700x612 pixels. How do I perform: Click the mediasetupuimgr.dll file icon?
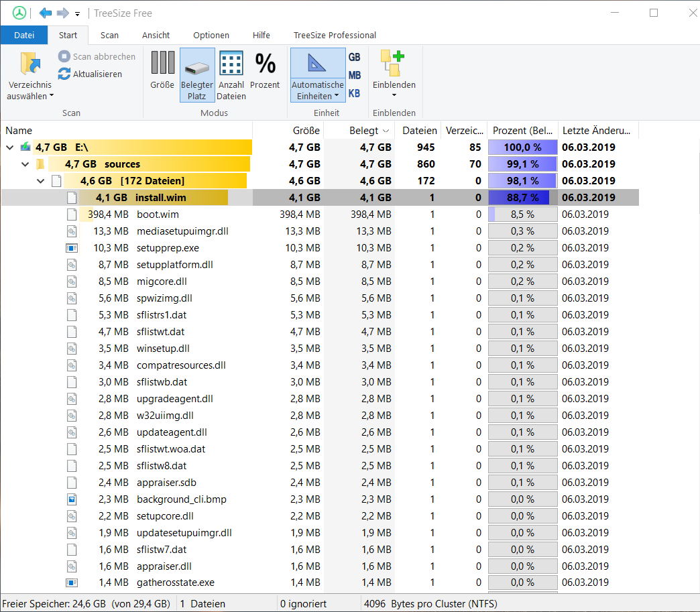coord(72,231)
